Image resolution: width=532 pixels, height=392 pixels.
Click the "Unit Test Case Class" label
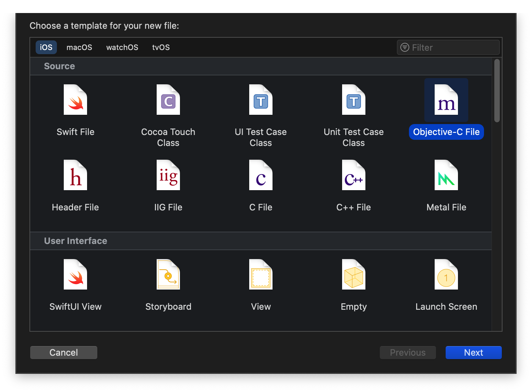pos(354,137)
